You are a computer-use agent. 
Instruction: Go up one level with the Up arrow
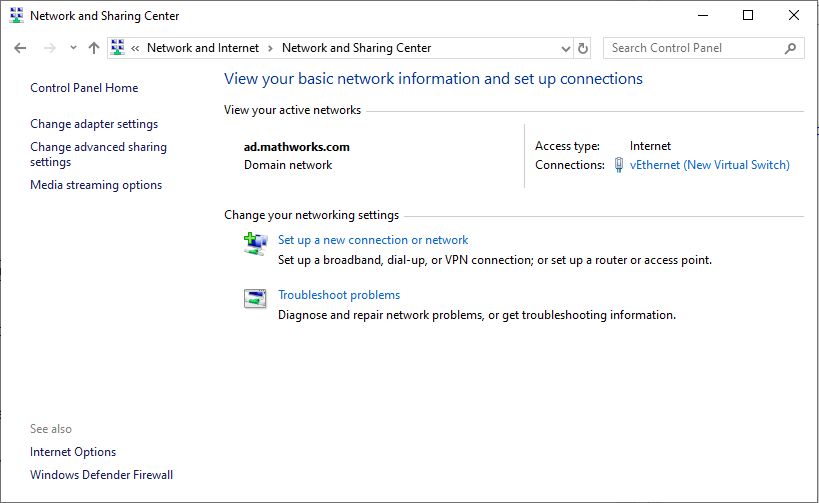tap(94, 48)
